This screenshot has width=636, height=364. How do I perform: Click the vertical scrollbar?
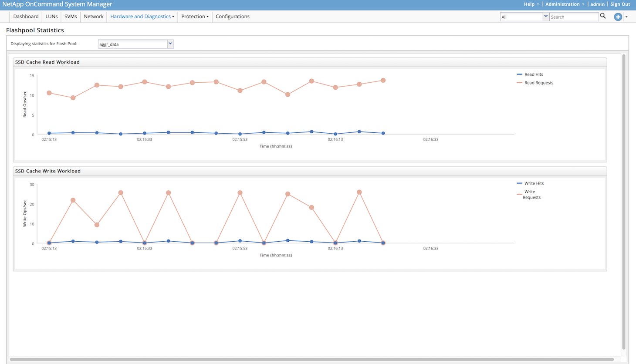pyautogui.click(x=624, y=202)
